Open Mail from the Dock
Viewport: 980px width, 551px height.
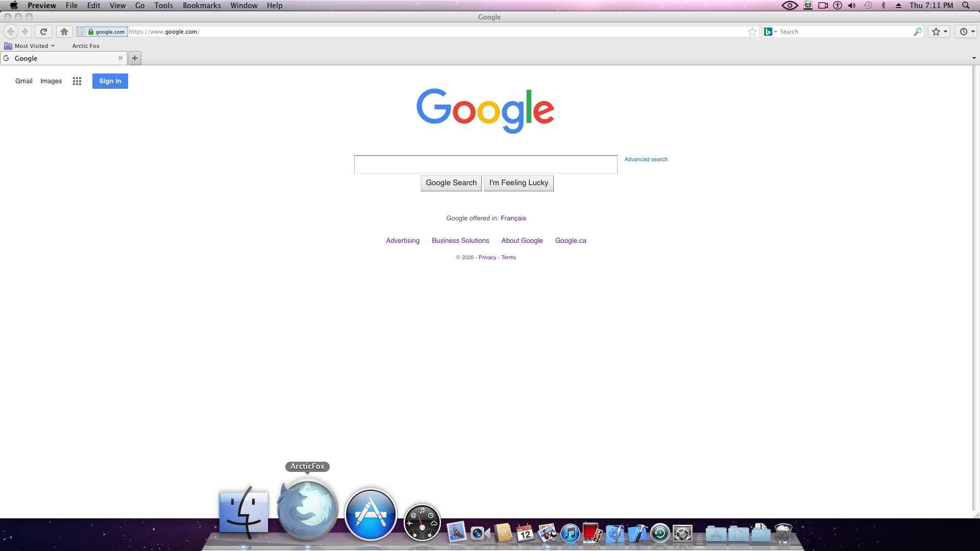457,533
